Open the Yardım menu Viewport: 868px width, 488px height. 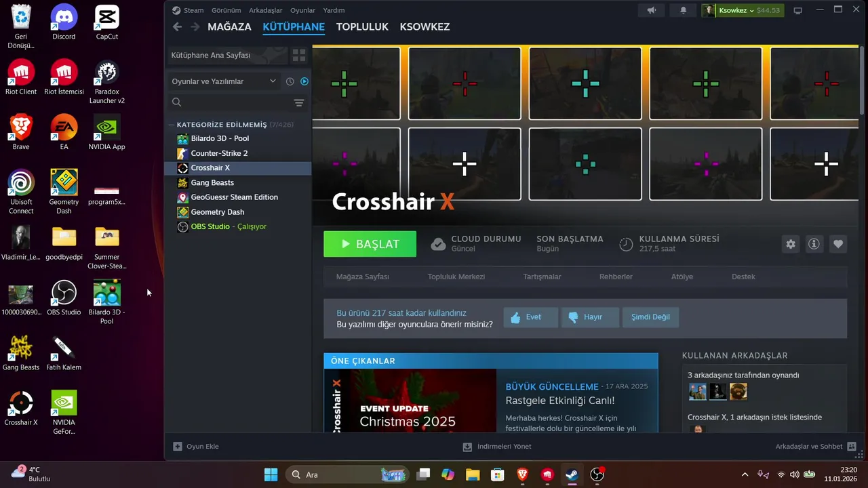click(334, 10)
